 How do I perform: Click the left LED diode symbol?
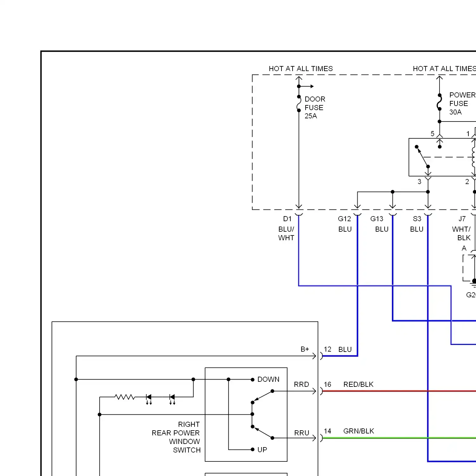coord(149,399)
